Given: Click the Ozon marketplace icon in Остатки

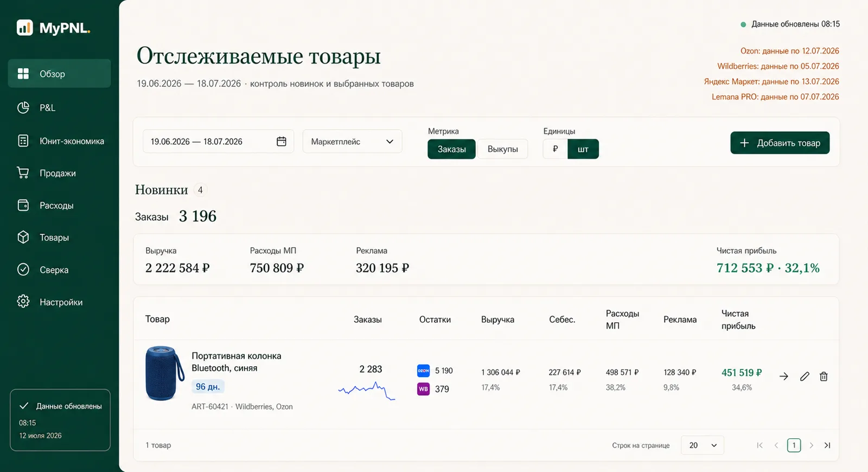Looking at the screenshot, I should [x=423, y=371].
